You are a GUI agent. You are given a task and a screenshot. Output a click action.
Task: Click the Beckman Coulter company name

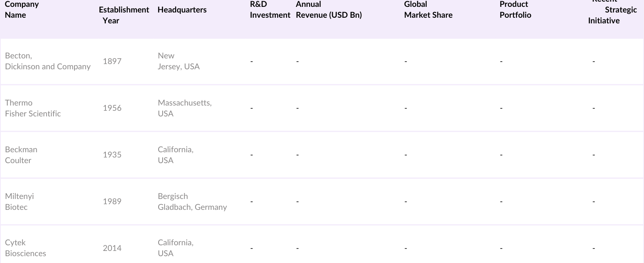point(21,155)
